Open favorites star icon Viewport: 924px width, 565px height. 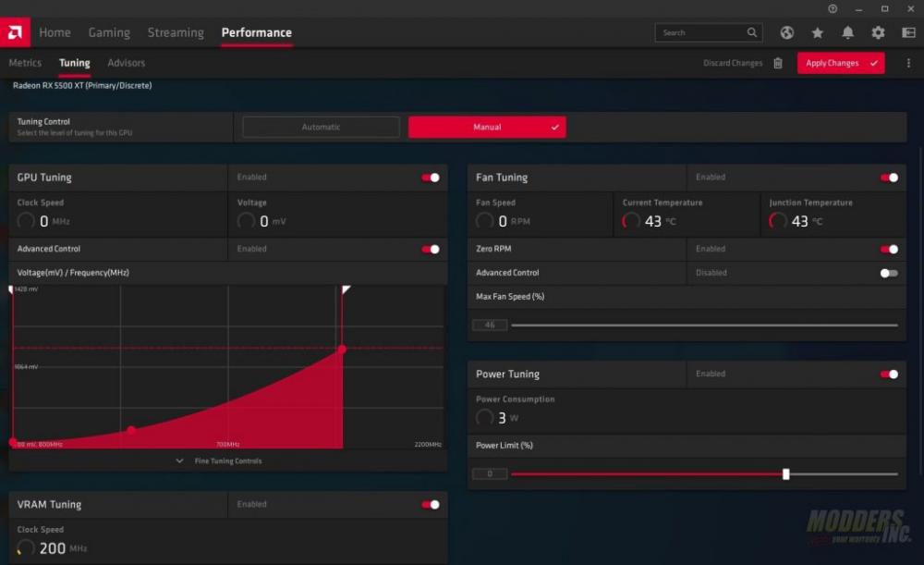coord(817,32)
